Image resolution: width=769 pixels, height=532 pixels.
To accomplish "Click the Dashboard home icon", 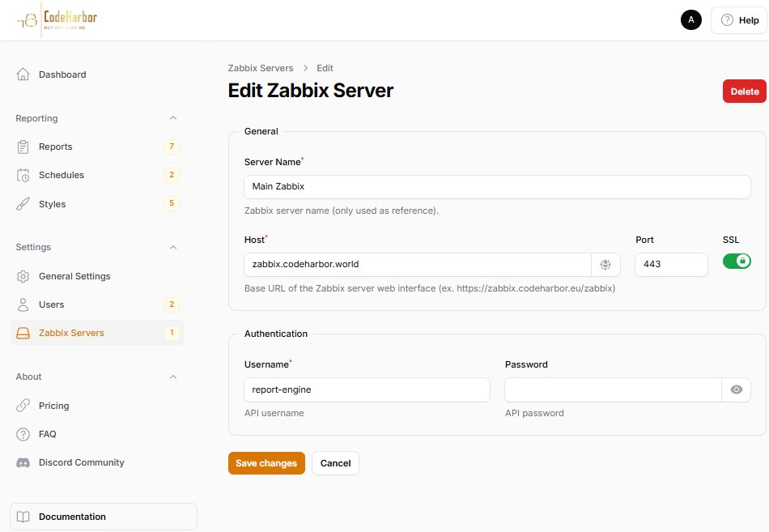I will coord(23,74).
